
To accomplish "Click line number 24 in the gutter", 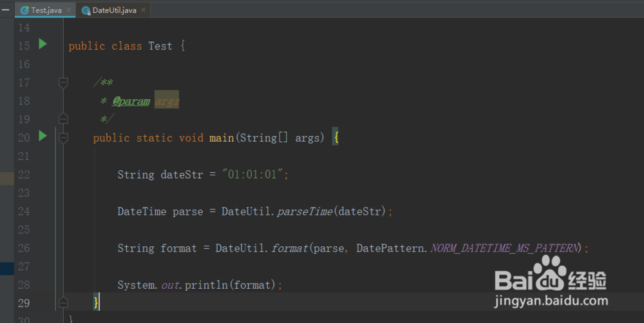I will coord(24,211).
